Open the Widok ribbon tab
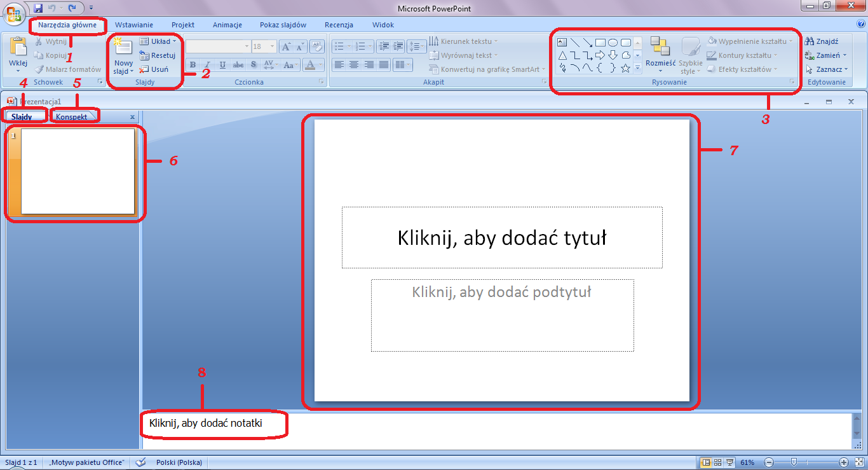 click(383, 25)
